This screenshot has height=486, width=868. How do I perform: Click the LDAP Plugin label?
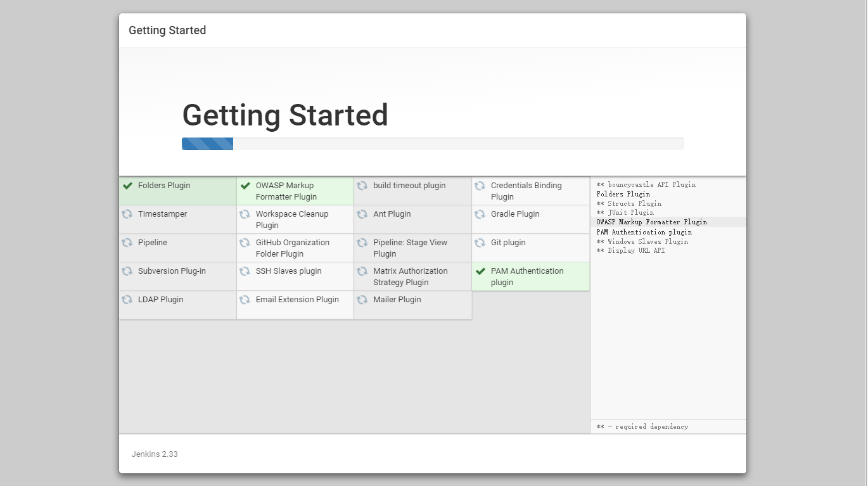coord(161,300)
